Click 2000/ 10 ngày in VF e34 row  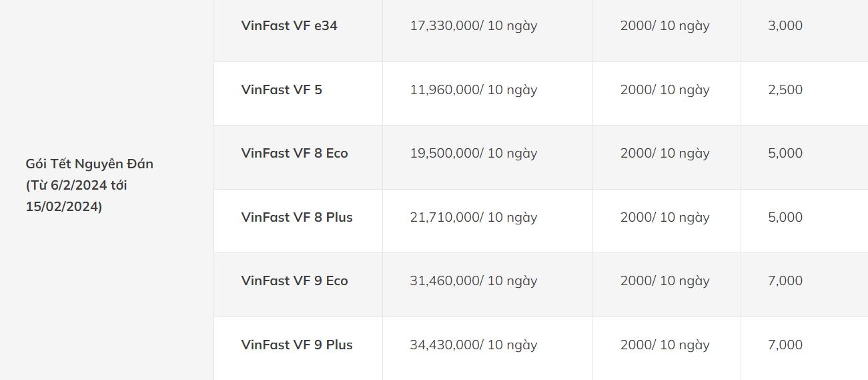665,25
